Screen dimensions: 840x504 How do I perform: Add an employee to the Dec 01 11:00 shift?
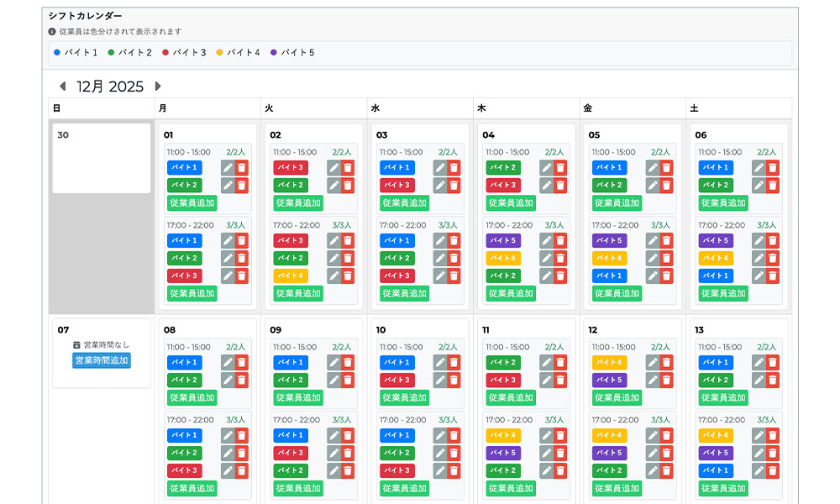point(192,203)
